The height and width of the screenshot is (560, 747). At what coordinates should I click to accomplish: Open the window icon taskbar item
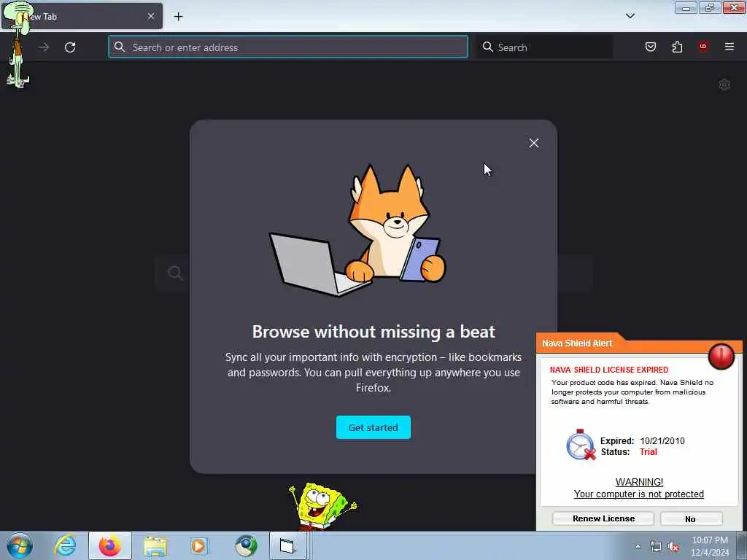point(289,545)
